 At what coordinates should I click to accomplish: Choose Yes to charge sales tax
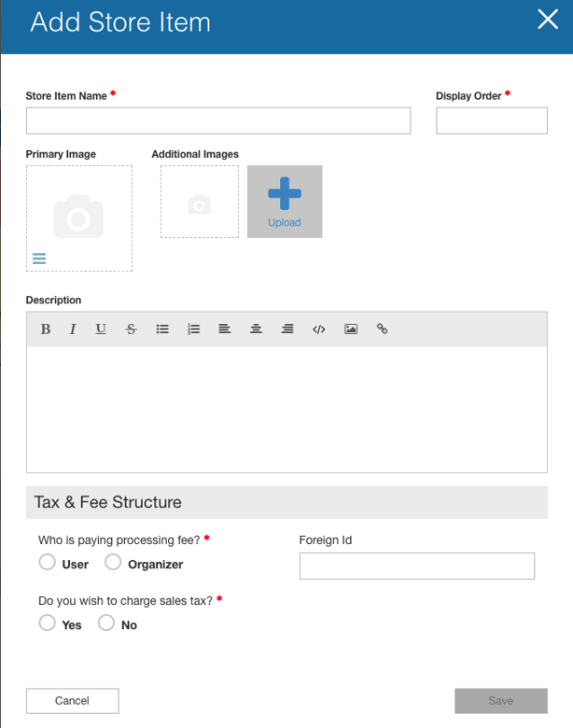point(48,623)
